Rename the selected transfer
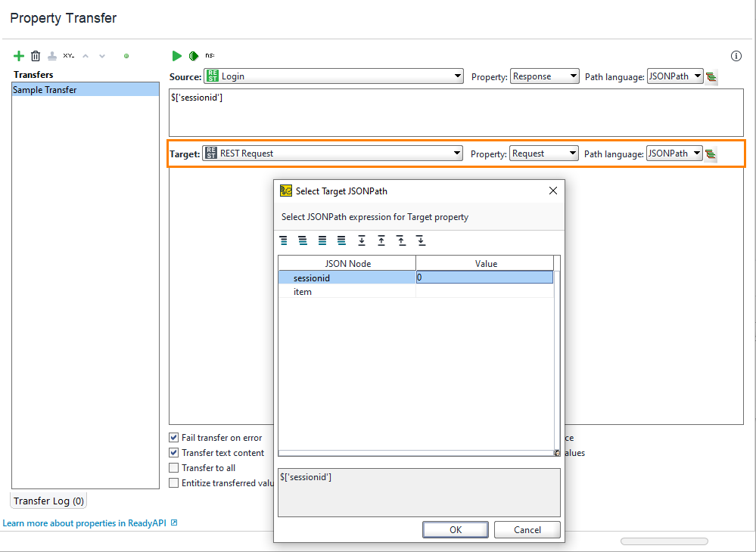 68,55
